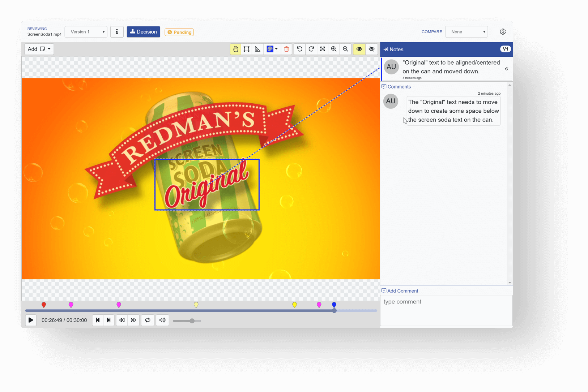This screenshot has width=588, height=392.
Task: Select the blue rectangle annotation around Original
Action: click(x=207, y=185)
